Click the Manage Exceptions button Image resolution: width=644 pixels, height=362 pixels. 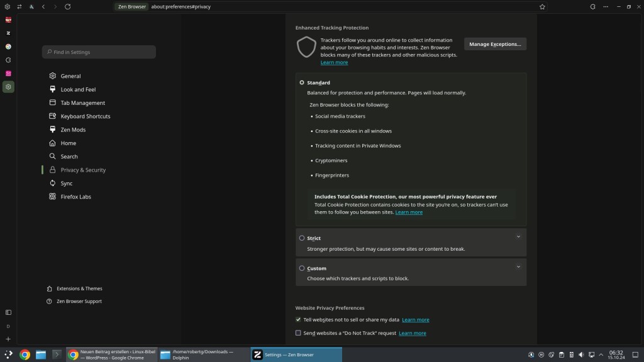495,44
